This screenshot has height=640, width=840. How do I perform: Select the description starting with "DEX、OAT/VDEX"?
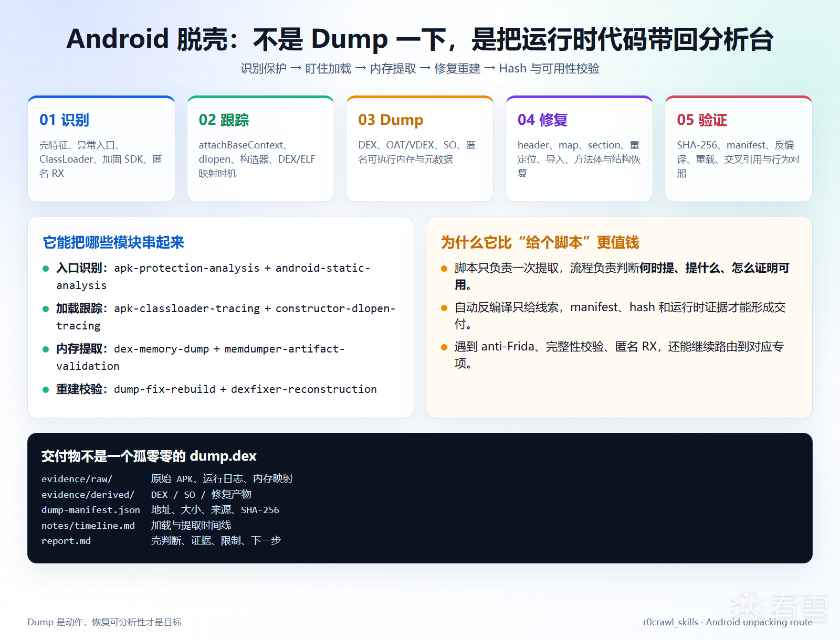417,152
